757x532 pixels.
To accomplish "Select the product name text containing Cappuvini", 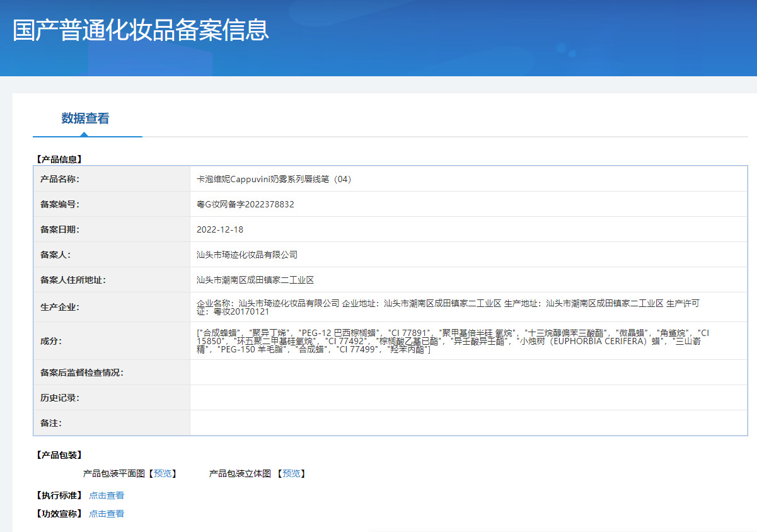I will coord(274,179).
